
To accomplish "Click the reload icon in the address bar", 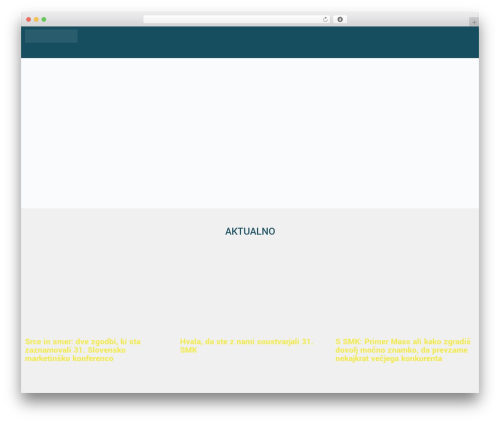I will 325,19.
